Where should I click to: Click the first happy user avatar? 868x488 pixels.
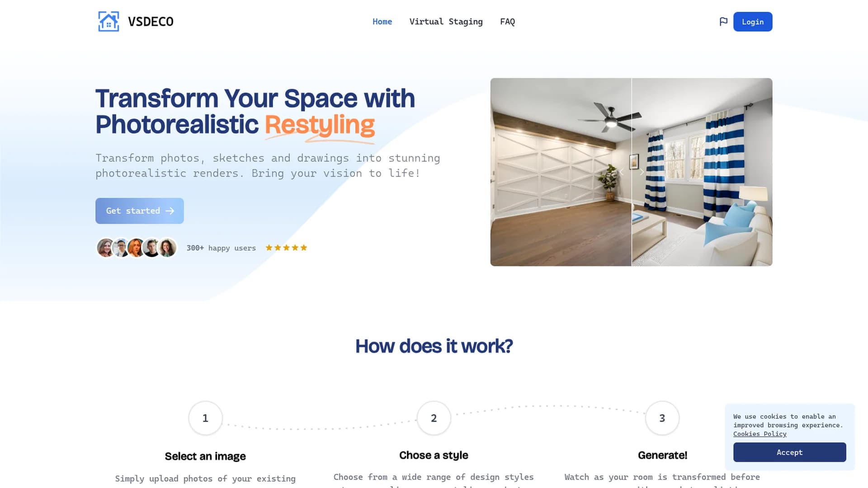[x=105, y=248]
